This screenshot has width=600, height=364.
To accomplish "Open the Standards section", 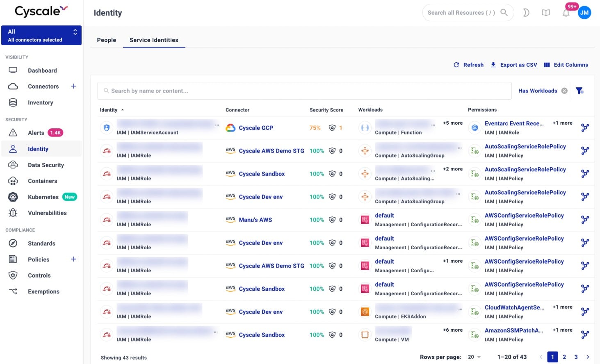I will pyautogui.click(x=41, y=243).
